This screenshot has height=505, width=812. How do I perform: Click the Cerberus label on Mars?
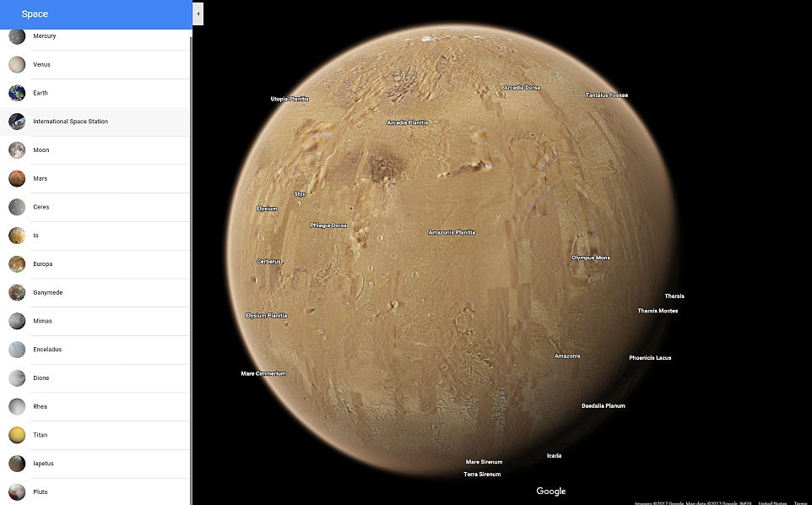pos(268,261)
